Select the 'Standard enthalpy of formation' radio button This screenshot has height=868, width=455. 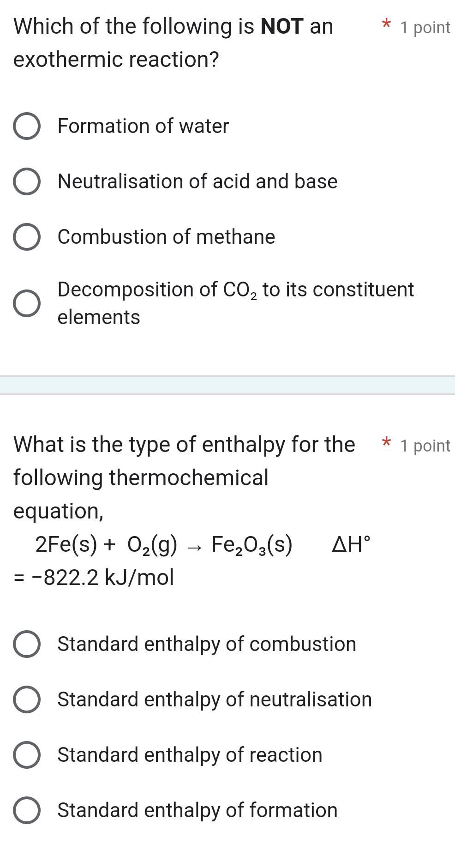[x=26, y=810]
